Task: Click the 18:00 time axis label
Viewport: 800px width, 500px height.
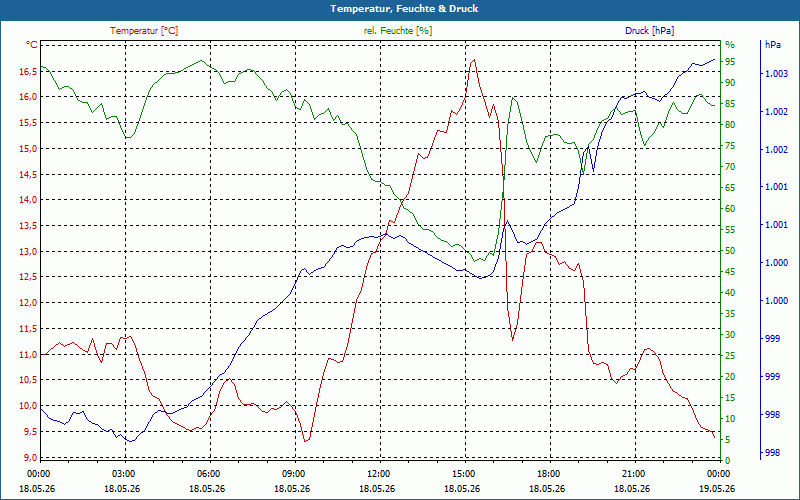Action: click(550, 473)
